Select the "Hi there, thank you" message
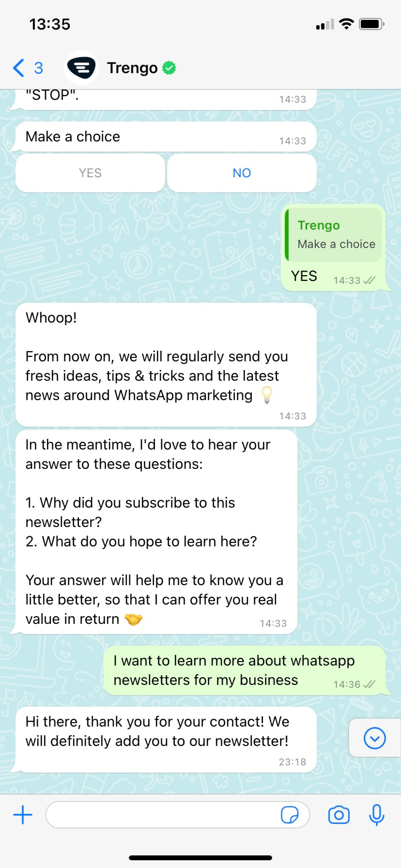 click(166, 740)
